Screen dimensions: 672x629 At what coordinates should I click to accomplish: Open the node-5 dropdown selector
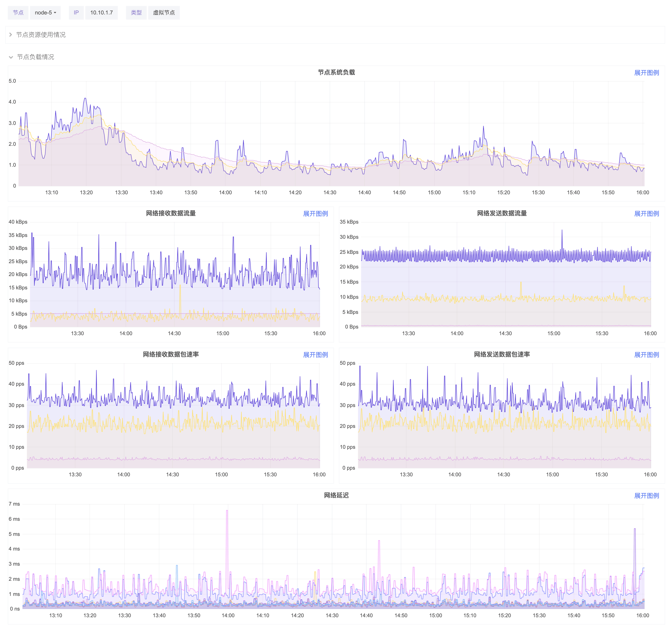[45, 12]
